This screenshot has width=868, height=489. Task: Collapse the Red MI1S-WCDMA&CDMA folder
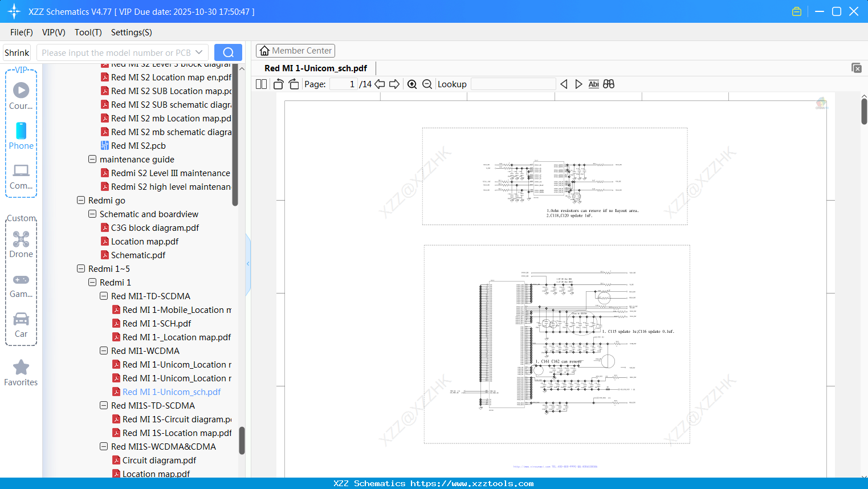(104, 446)
